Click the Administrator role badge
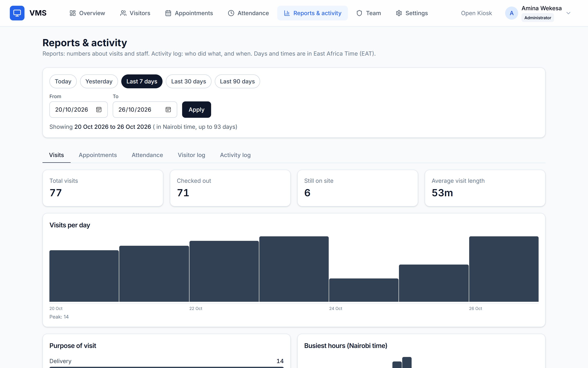 [x=537, y=18]
